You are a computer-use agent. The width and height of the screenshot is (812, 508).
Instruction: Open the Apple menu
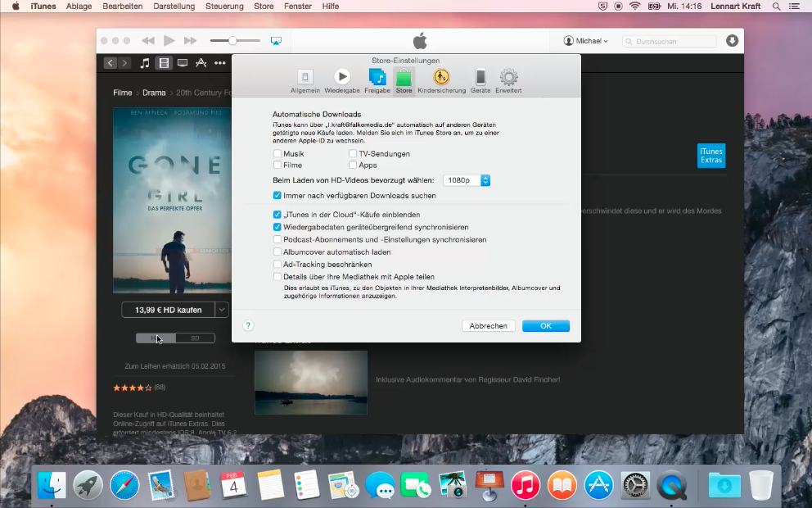pyautogui.click(x=16, y=7)
